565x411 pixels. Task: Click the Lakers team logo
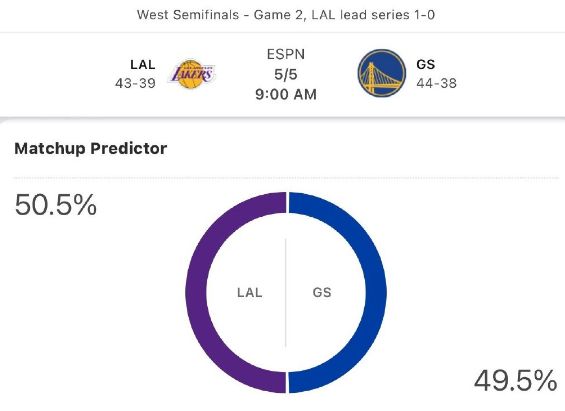191,74
